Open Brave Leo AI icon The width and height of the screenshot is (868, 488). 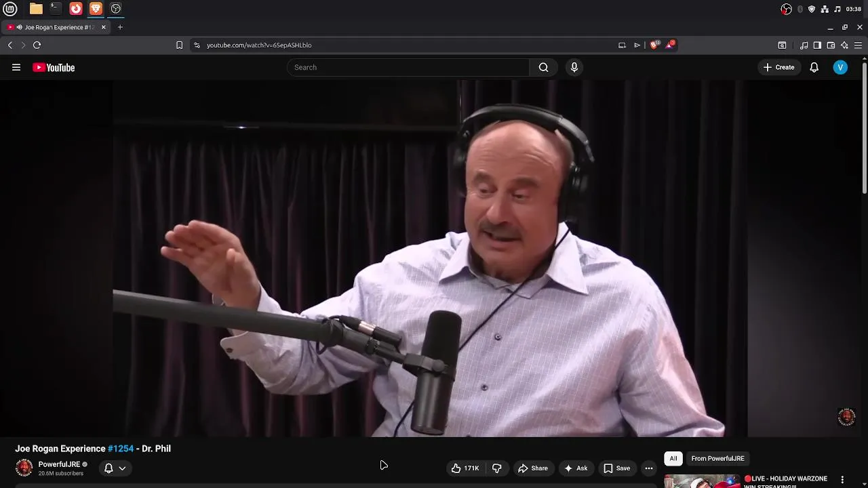coord(844,45)
